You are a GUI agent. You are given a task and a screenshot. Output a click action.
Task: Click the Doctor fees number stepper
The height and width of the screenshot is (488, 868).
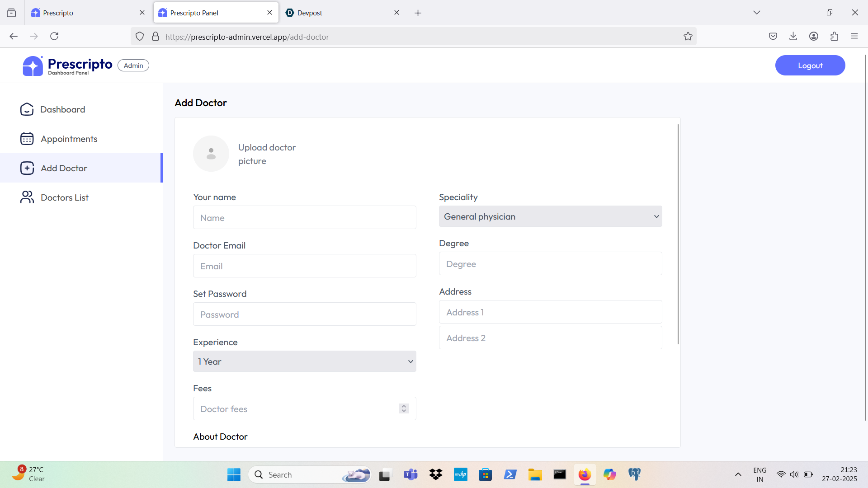tap(404, 408)
